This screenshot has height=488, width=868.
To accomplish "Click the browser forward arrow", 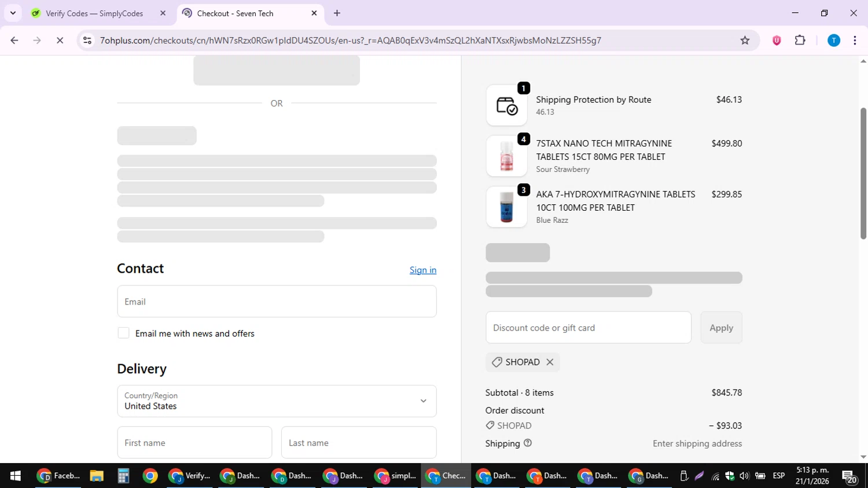I will [x=37, y=41].
